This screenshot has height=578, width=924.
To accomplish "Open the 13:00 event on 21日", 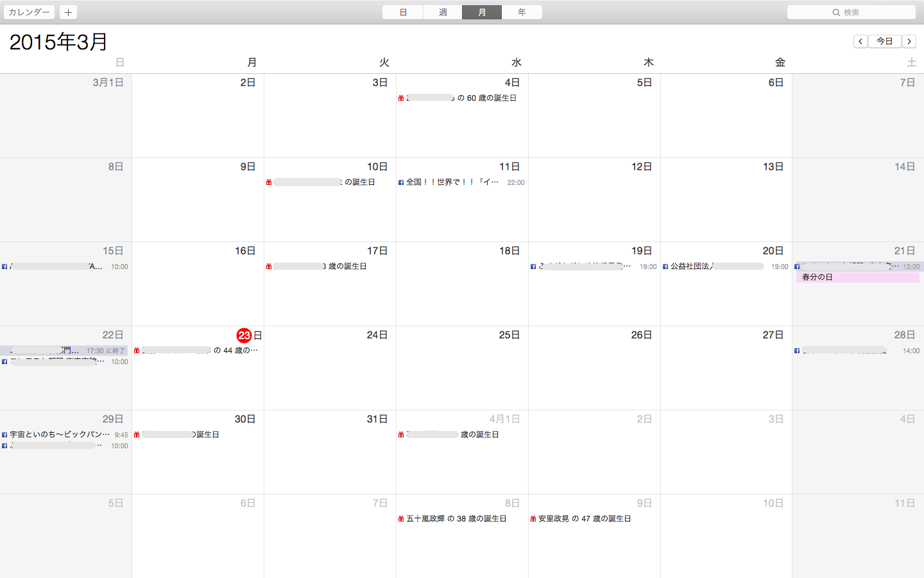I will click(x=858, y=267).
